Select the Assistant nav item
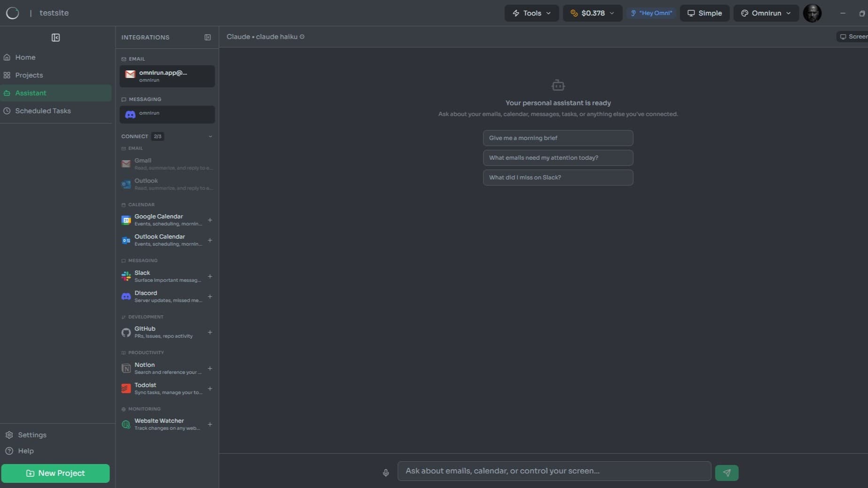The image size is (868, 488). pyautogui.click(x=56, y=93)
